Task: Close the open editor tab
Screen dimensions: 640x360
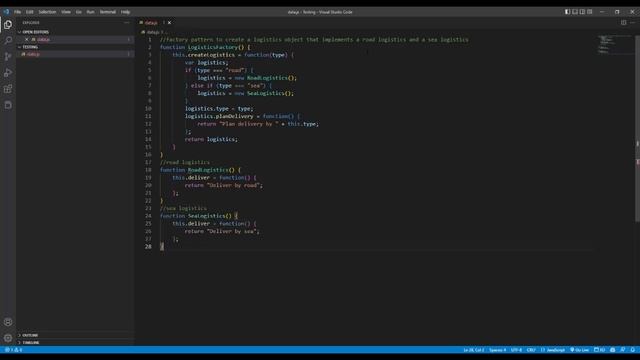Action: [x=169, y=22]
